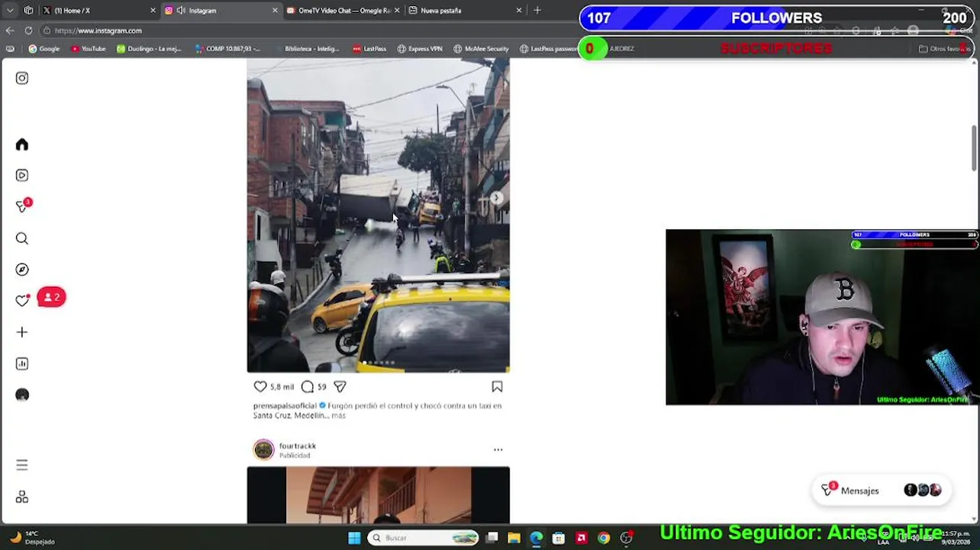Open Google Chrome from taskbar
Screen dimensions: 980x550
[x=604, y=538]
